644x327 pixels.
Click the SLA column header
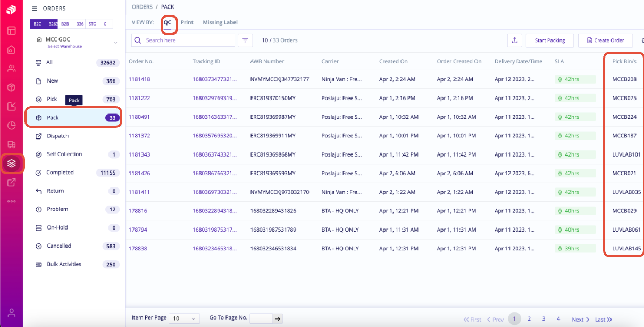559,62
